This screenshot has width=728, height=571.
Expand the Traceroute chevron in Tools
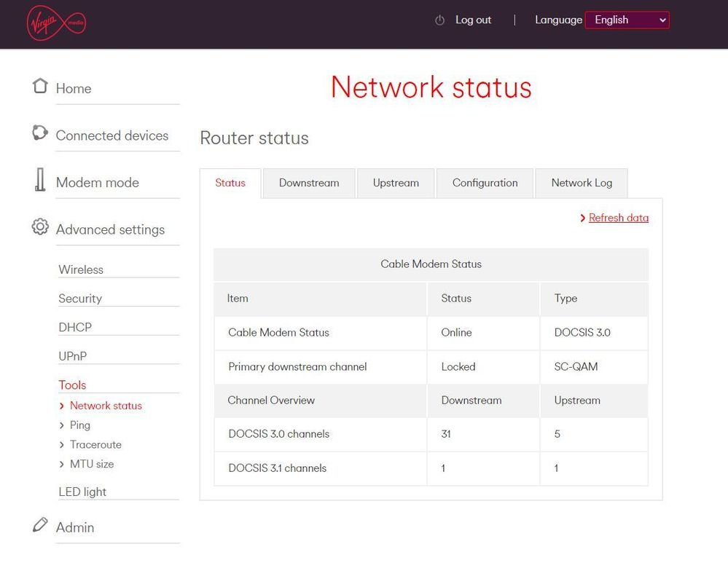(x=62, y=445)
